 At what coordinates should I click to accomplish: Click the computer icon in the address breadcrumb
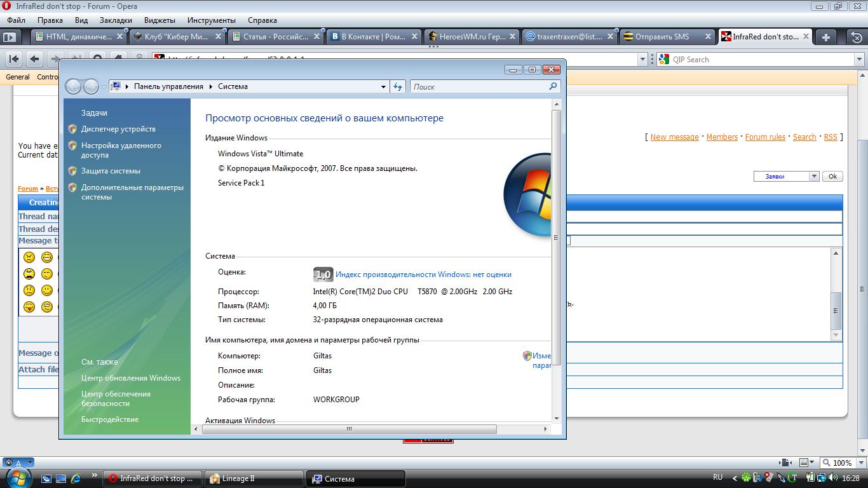[116, 86]
